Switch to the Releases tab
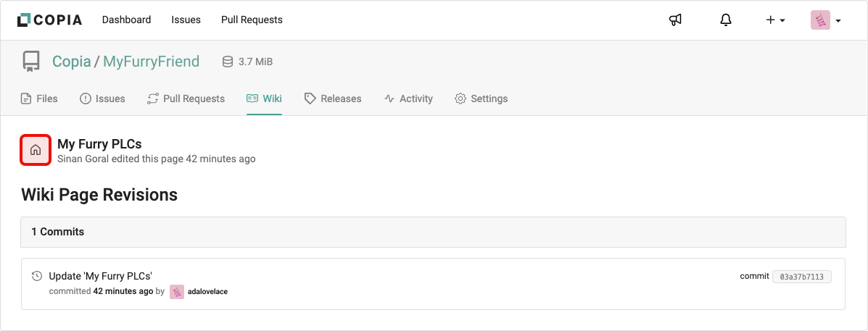The image size is (868, 331). pyautogui.click(x=333, y=99)
